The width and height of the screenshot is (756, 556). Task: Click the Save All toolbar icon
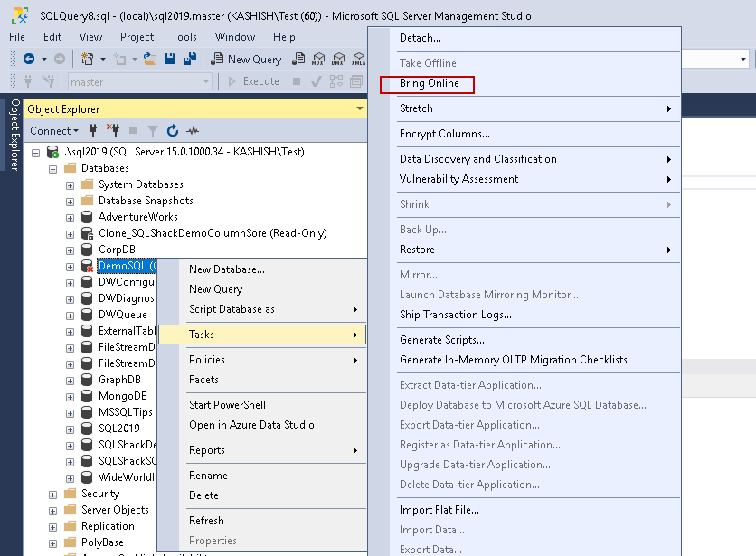(190, 60)
